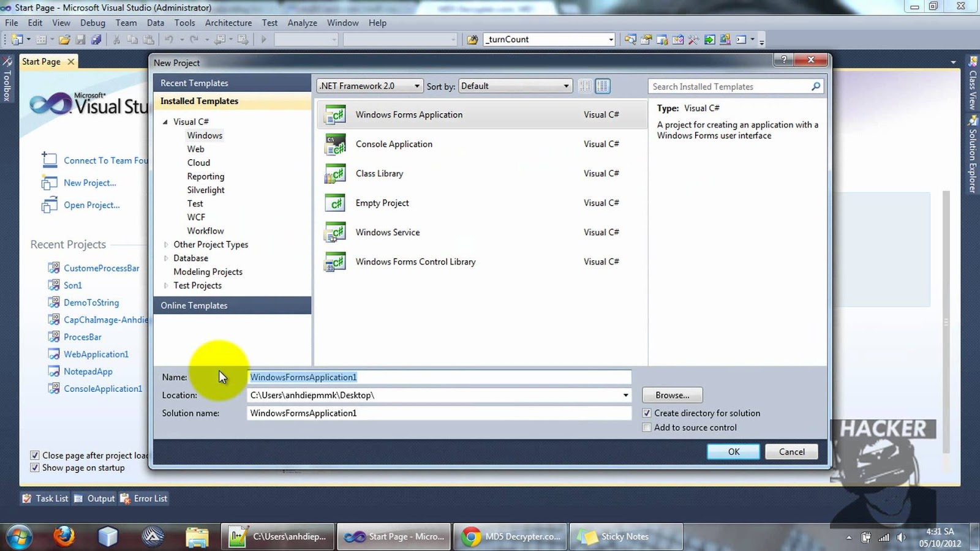This screenshot has height=551, width=980.
Task: Open the Online Templates section
Action: (x=232, y=305)
